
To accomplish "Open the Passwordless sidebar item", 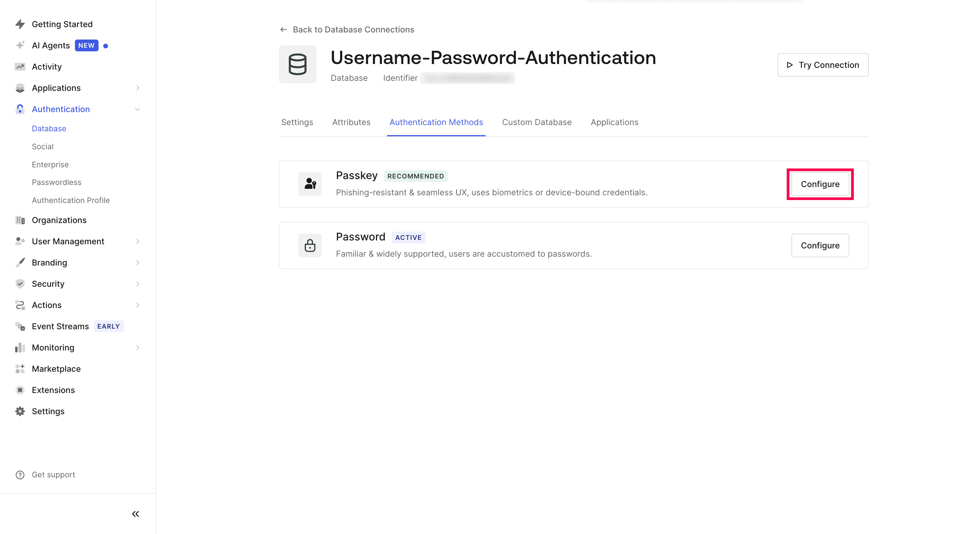I will point(57,182).
